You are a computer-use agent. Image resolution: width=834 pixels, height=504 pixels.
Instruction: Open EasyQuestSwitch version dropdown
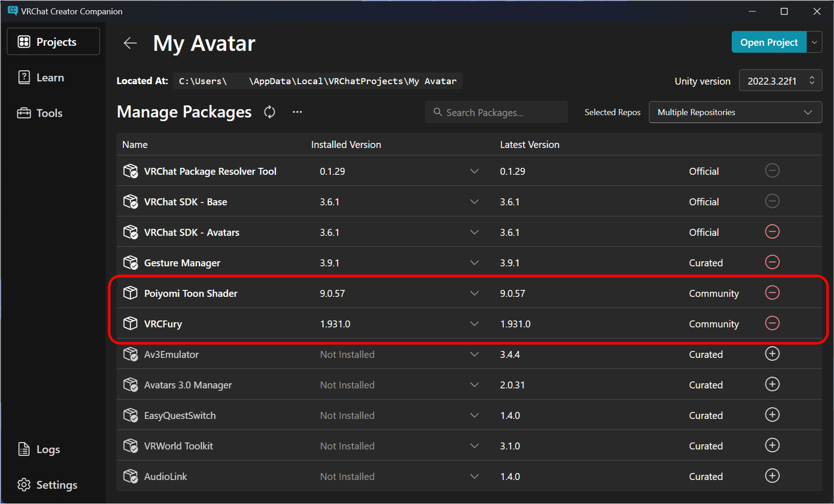(x=474, y=415)
